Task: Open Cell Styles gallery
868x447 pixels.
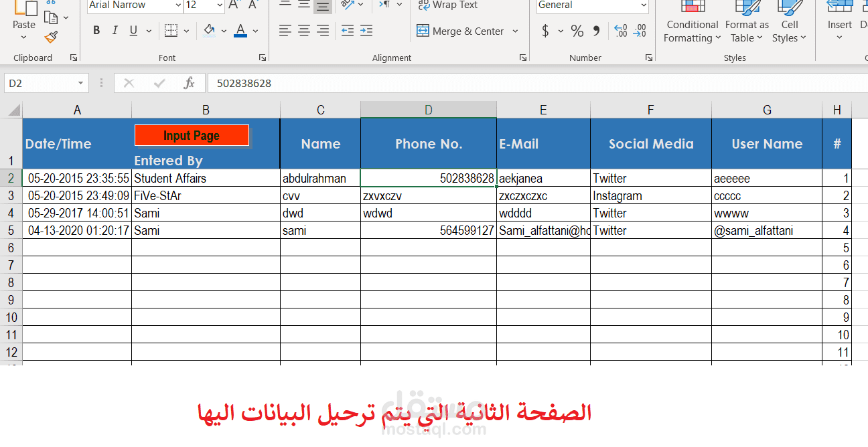Action: pos(790,21)
